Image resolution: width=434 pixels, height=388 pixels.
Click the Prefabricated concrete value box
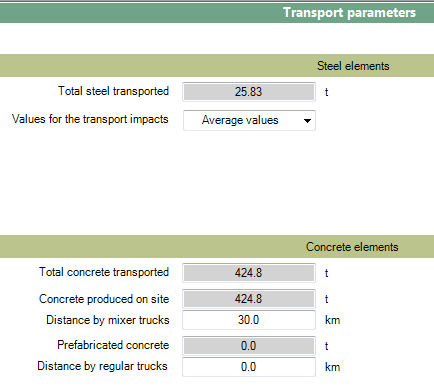click(249, 346)
